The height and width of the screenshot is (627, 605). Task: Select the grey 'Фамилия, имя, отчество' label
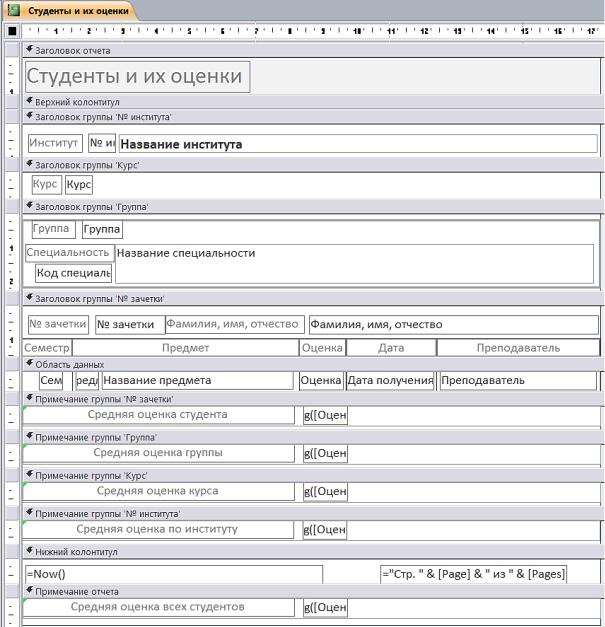pyautogui.click(x=235, y=324)
